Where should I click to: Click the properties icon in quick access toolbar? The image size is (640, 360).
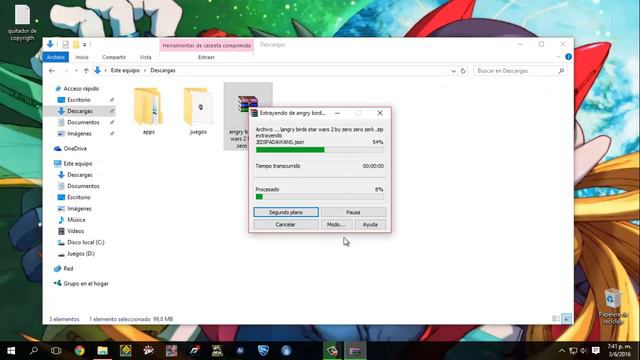click(65, 44)
